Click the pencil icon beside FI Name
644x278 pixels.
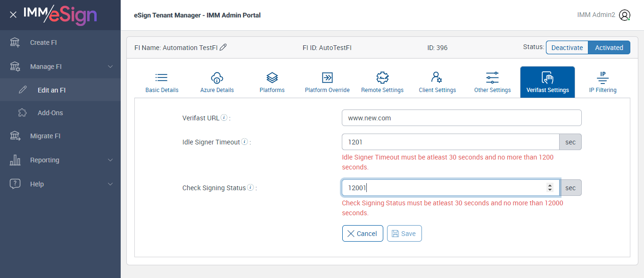tap(223, 47)
